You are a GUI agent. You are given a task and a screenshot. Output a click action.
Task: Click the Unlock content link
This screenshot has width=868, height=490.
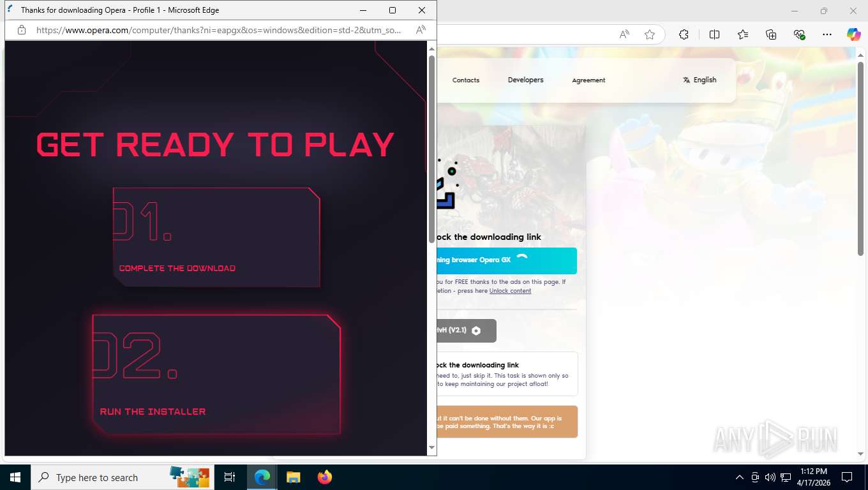(510, 291)
